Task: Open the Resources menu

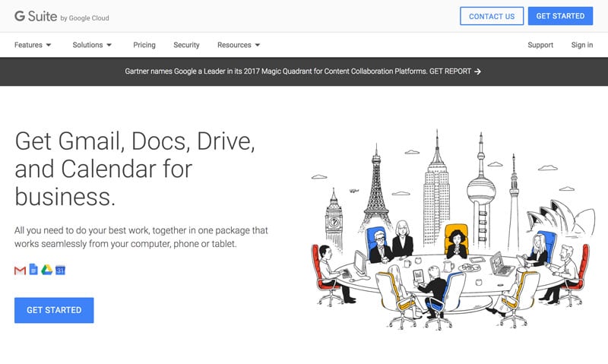Action: click(239, 45)
